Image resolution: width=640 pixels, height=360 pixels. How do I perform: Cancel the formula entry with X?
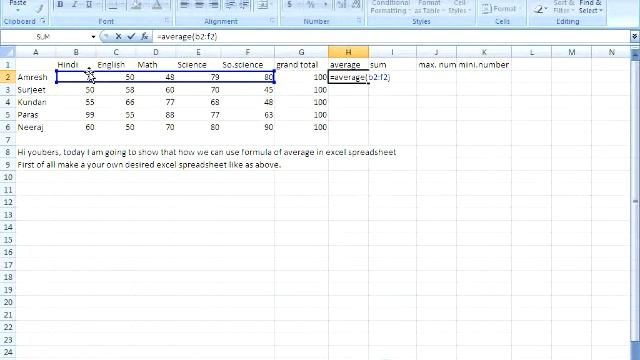pos(118,37)
